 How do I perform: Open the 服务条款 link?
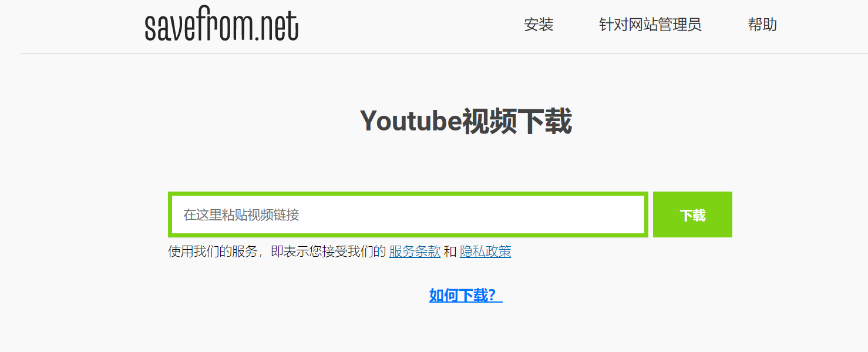point(415,252)
